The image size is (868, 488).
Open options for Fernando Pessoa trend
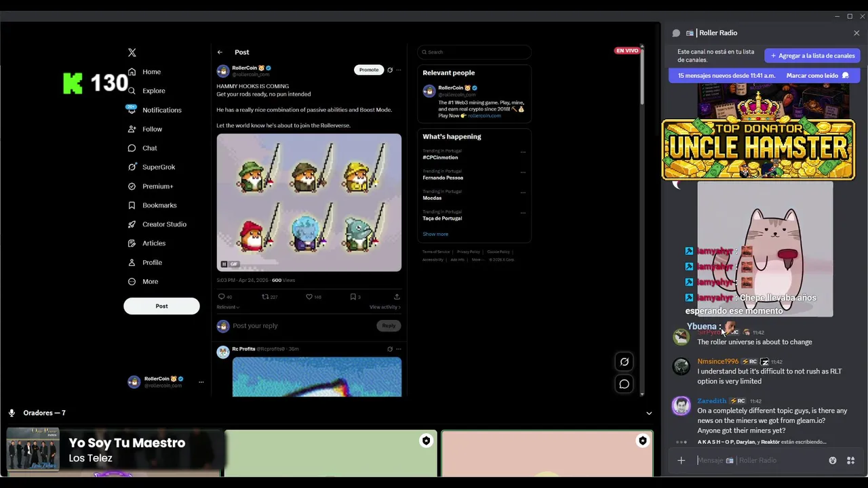[523, 172]
